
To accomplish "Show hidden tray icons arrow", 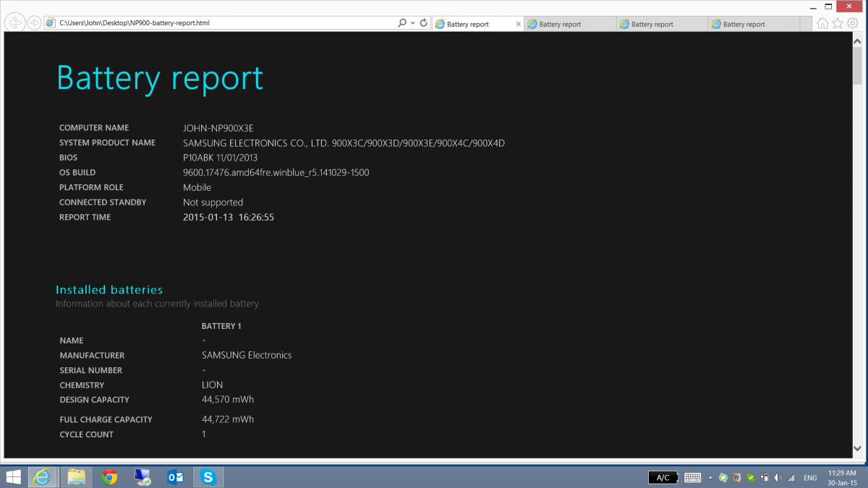I will pos(711,478).
